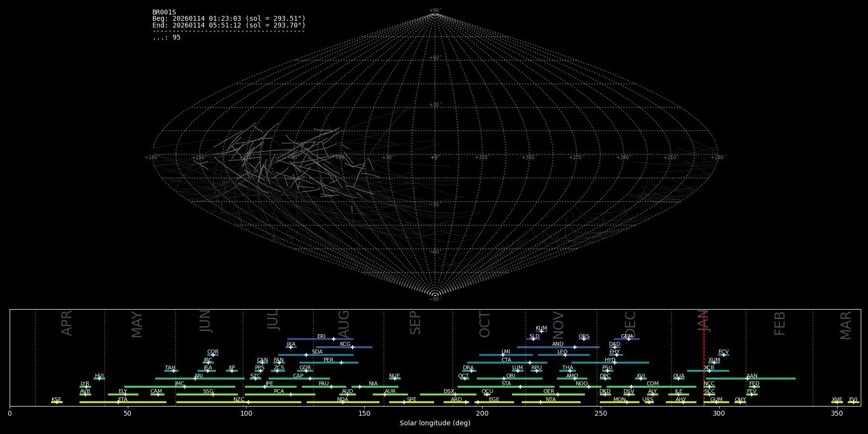
Task: Click the line starting with 'Beg: 20260114'
Action: coord(229,19)
